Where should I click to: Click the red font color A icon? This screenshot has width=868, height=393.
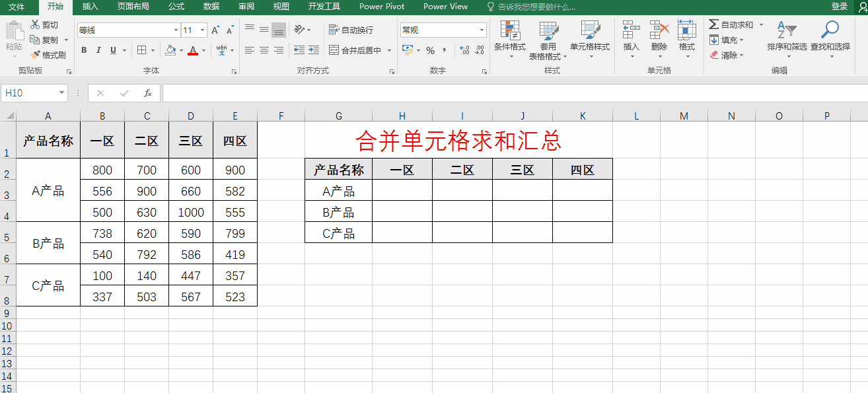click(193, 50)
